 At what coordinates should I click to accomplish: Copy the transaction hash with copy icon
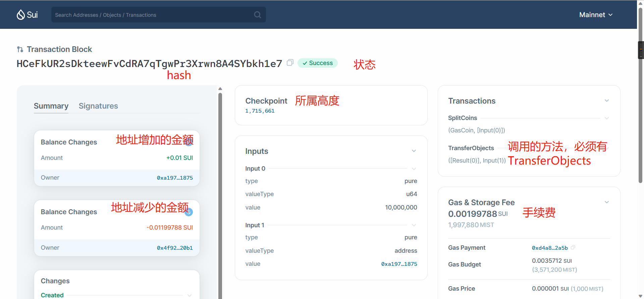click(x=290, y=63)
